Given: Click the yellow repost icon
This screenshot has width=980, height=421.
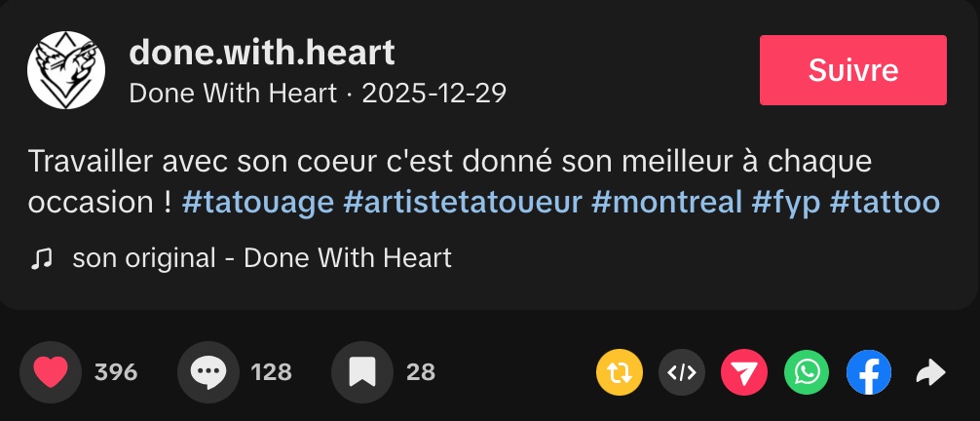Looking at the screenshot, I should tap(620, 372).
